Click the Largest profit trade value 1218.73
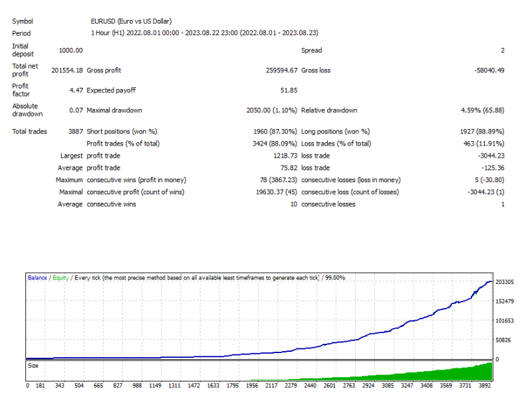 [284, 156]
